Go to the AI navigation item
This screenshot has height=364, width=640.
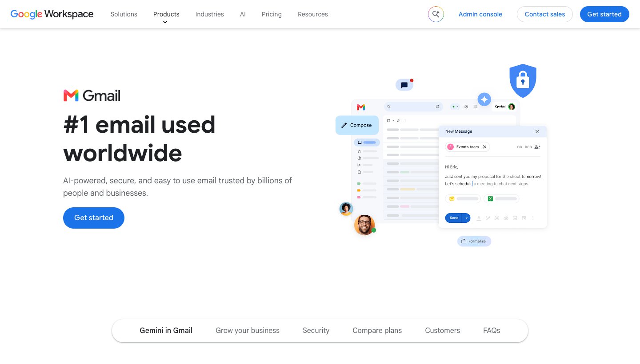tap(243, 14)
